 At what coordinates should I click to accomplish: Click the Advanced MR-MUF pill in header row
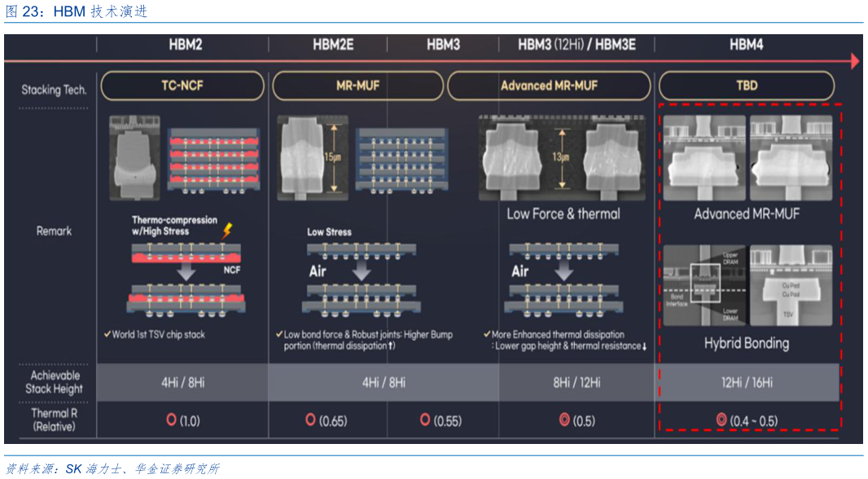(549, 86)
